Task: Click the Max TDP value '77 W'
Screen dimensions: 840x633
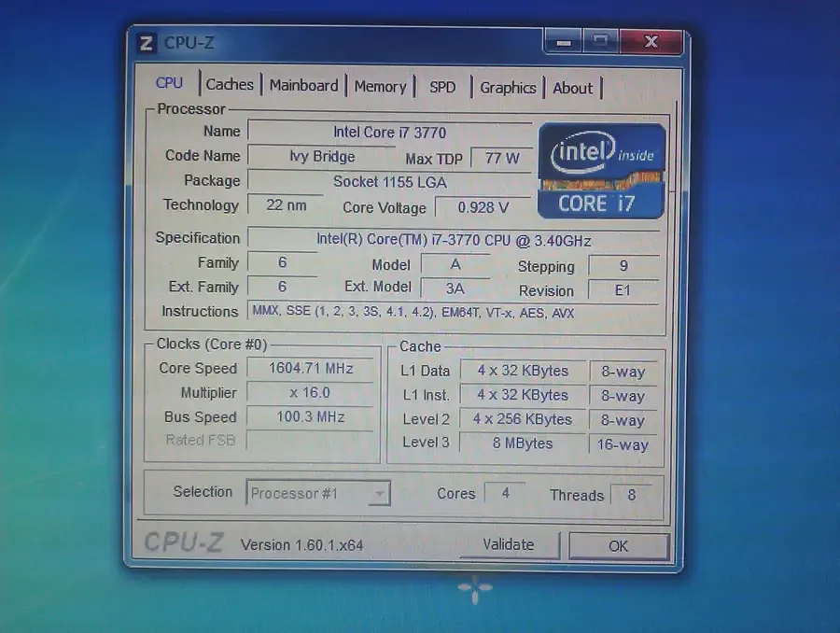Action: pos(502,158)
